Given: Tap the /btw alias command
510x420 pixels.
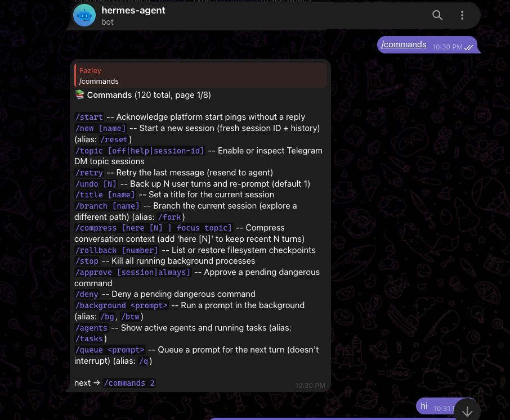Looking at the screenshot, I should click(131, 317).
